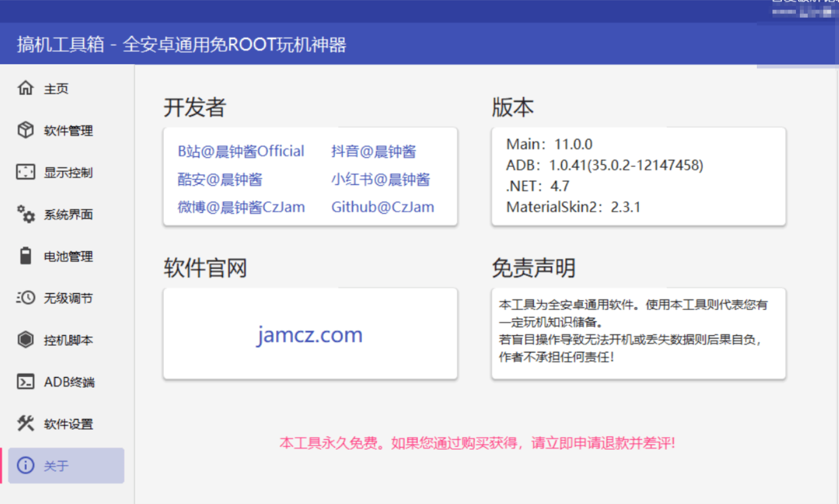Image resolution: width=839 pixels, height=504 pixels.
Task: Click the battery icon for 电池管理
Action: (25, 255)
